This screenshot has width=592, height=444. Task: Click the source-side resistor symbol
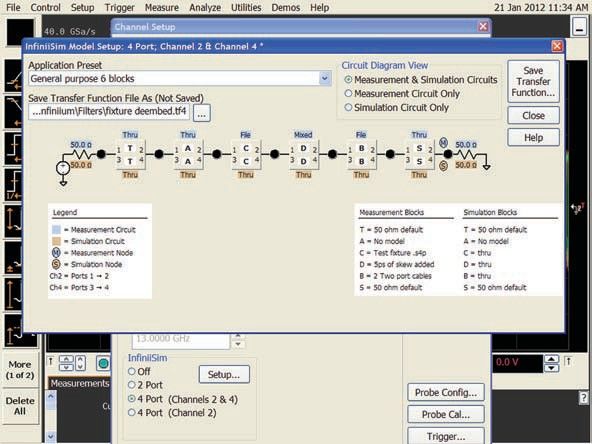(83, 154)
